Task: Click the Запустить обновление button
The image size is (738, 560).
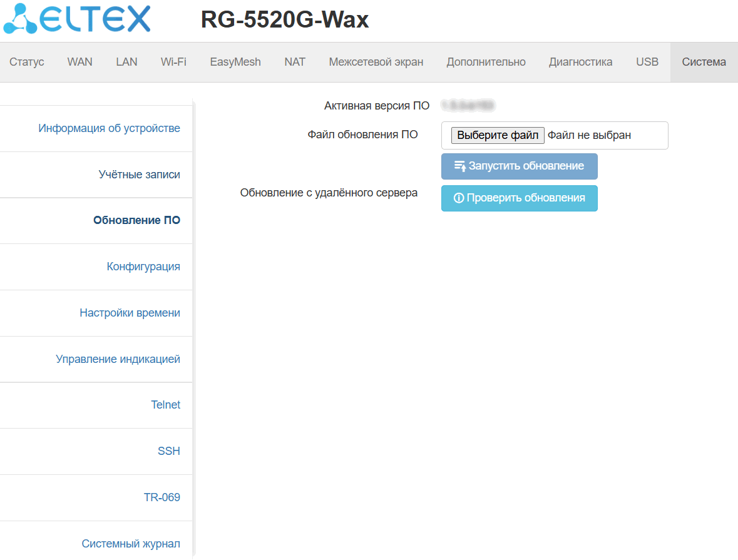Action: [519, 166]
